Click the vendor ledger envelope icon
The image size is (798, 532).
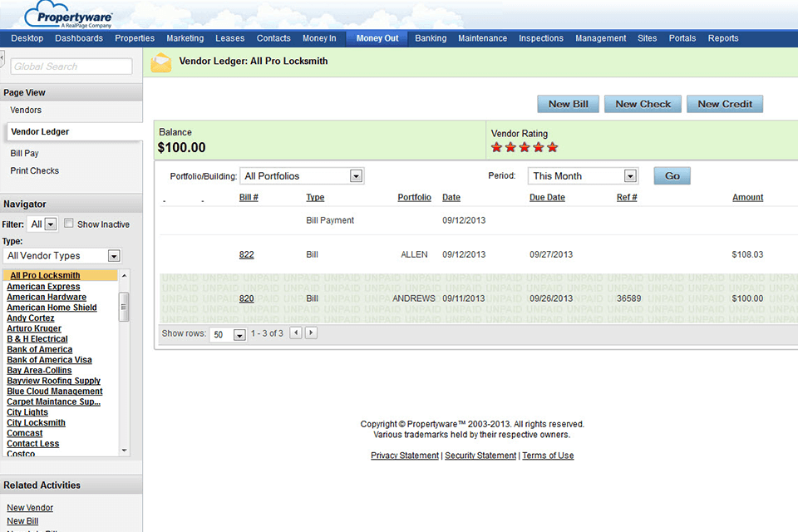pyautogui.click(x=160, y=62)
